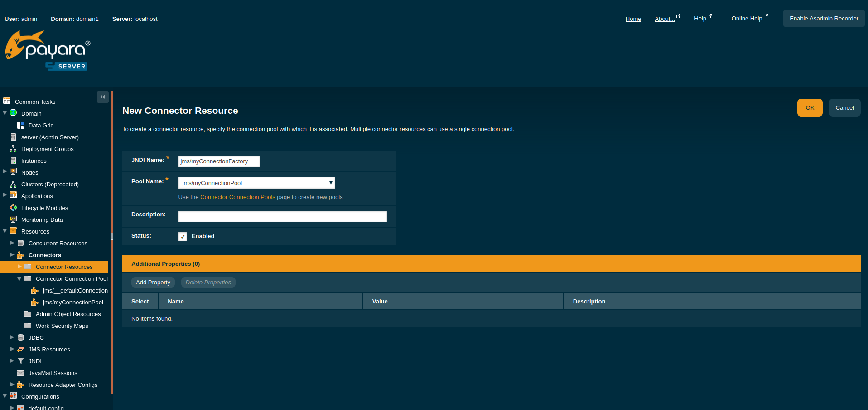This screenshot has width=868, height=410.
Task: Click the Payara Server logo
Action: (x=48, y=51)
